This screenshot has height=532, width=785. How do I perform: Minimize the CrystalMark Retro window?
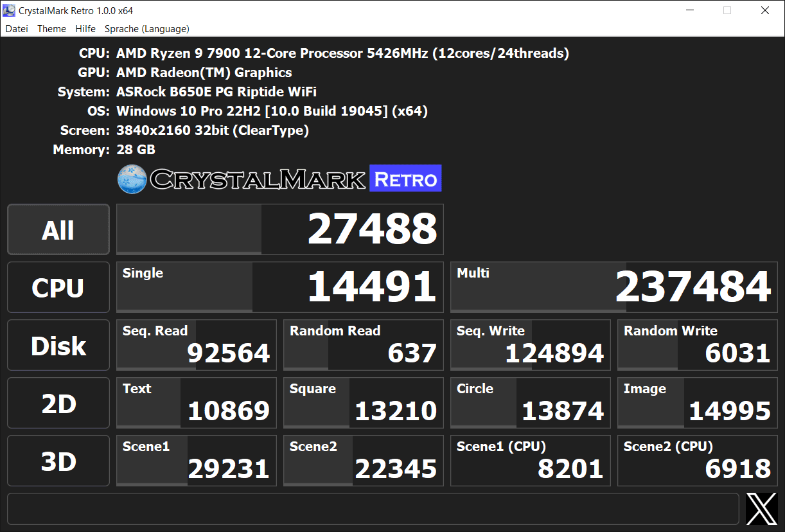tap(689, 10)
